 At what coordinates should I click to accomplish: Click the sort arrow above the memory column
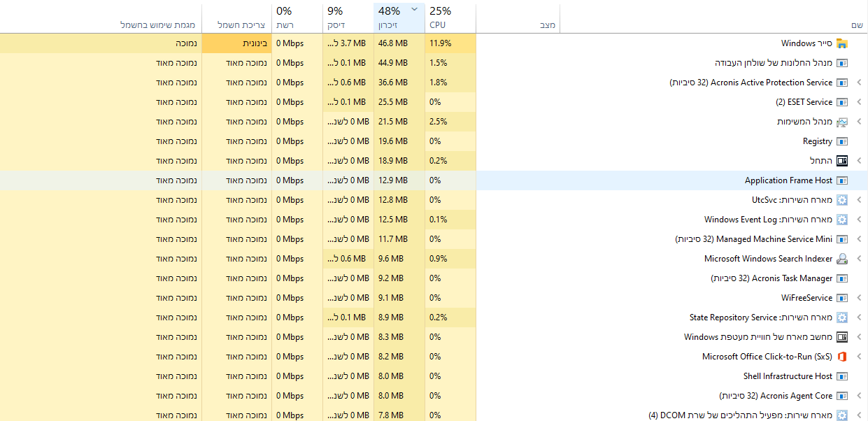point(414,10)
